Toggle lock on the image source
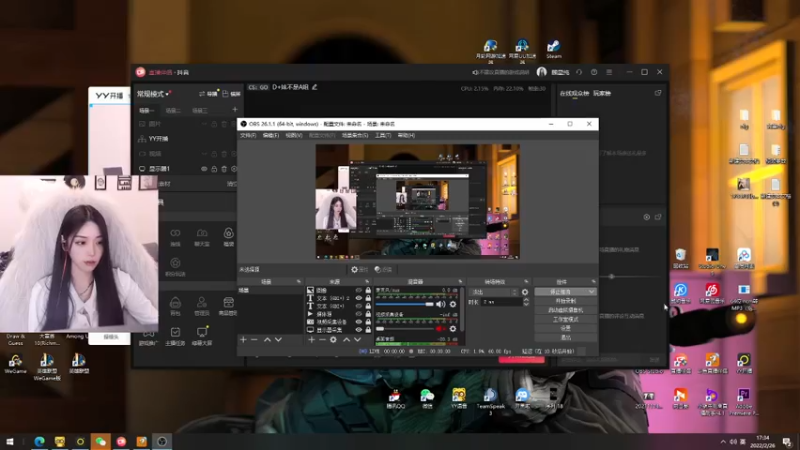 368,290
